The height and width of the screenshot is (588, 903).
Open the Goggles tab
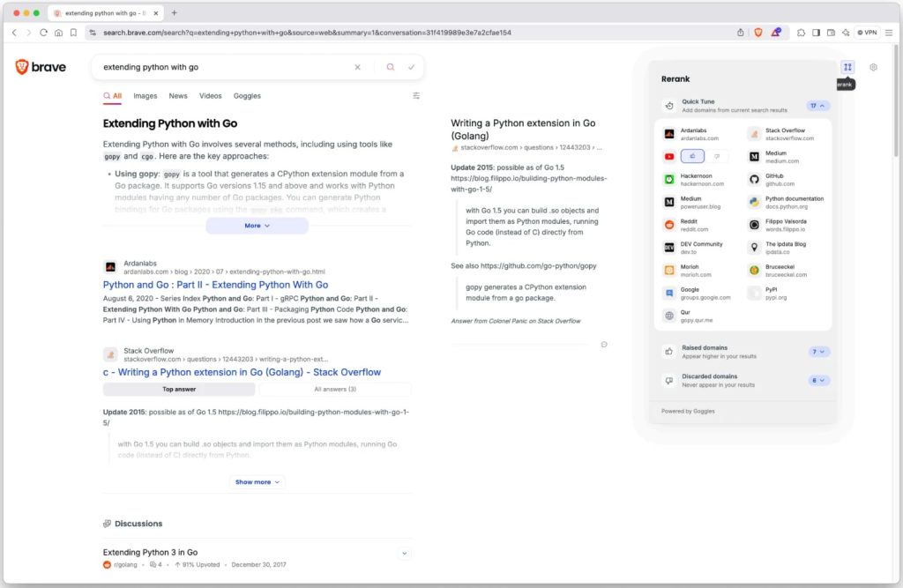pyautogui.click(x=247, y=96)
